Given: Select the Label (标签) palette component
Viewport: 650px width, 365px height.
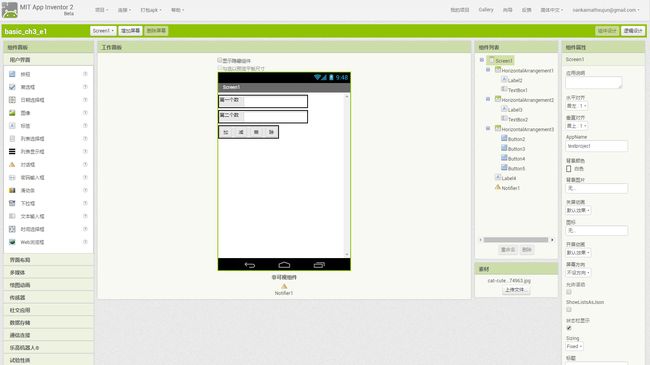Looking at the screenshot, I should tap(26, 126).
